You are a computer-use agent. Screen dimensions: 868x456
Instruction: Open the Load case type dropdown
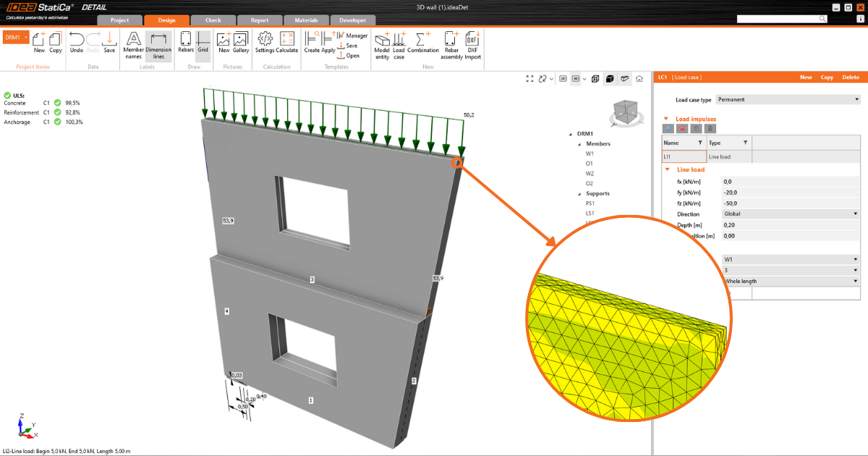[x=788, y=100]
